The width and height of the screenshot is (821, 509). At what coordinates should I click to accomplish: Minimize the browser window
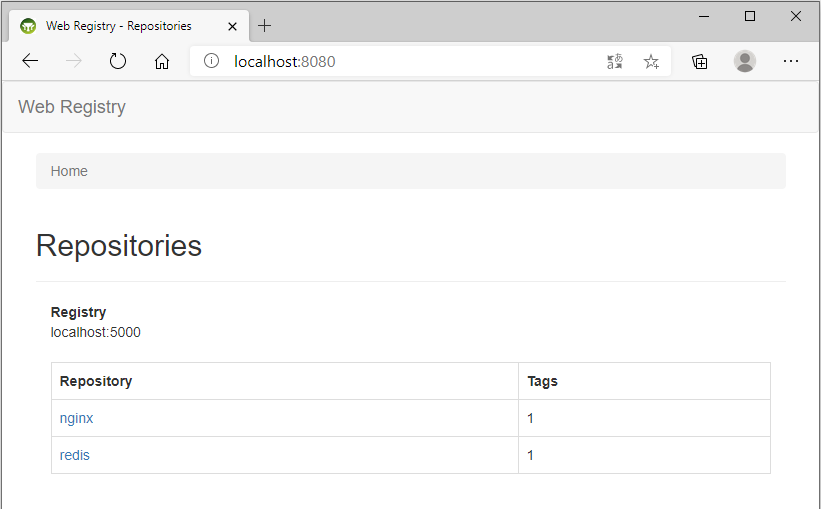(704, 16)
